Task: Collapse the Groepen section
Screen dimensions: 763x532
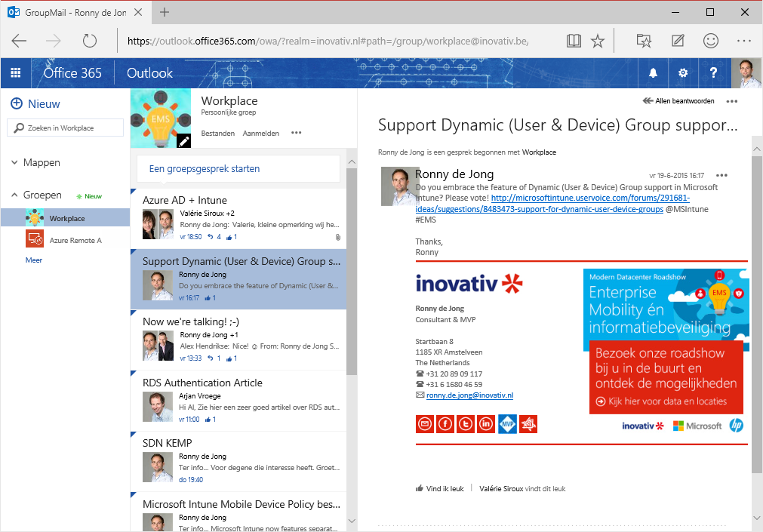Action: tap(15, 195)
